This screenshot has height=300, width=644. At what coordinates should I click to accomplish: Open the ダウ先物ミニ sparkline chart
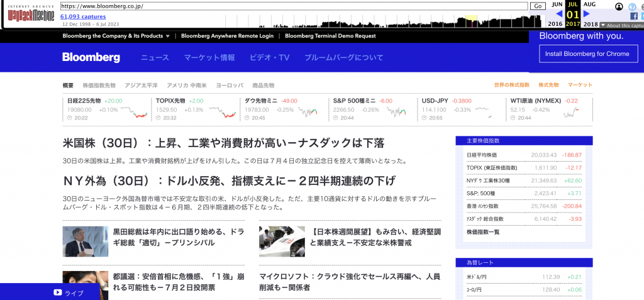click(308, 112)
